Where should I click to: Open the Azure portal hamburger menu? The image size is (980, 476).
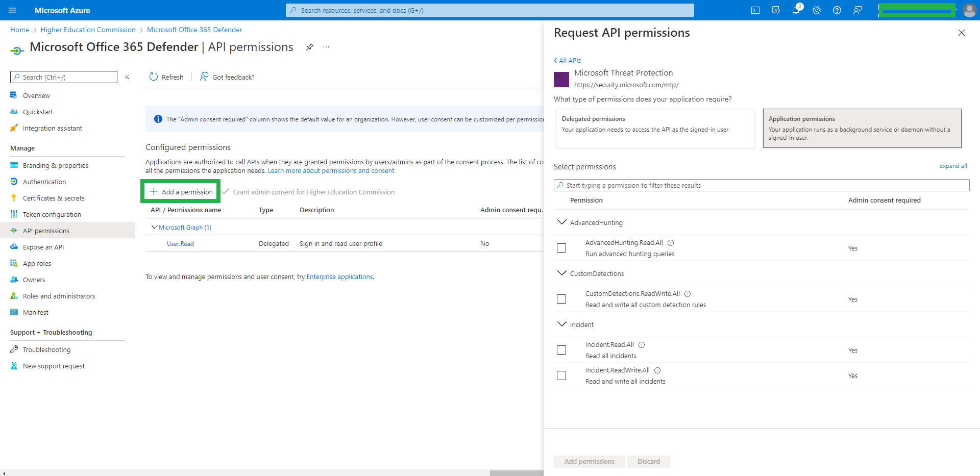tap(13, 10)
